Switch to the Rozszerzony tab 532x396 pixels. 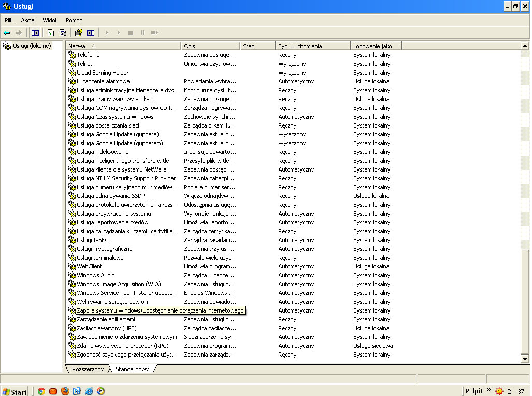[88, 369]
